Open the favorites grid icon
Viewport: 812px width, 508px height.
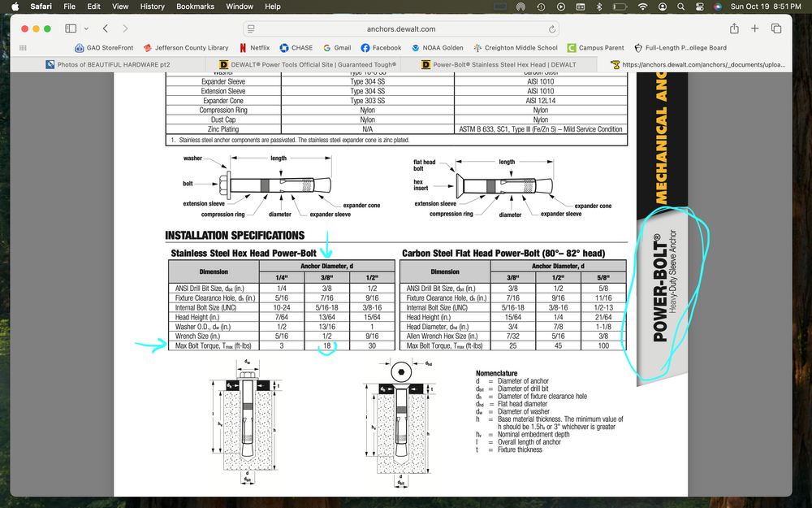23,48
